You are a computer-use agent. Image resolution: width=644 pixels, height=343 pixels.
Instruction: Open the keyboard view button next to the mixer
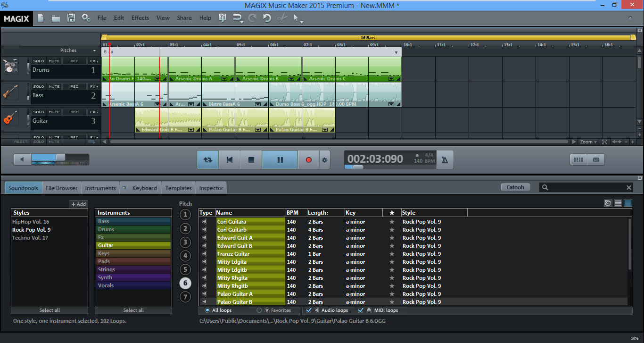596,159
